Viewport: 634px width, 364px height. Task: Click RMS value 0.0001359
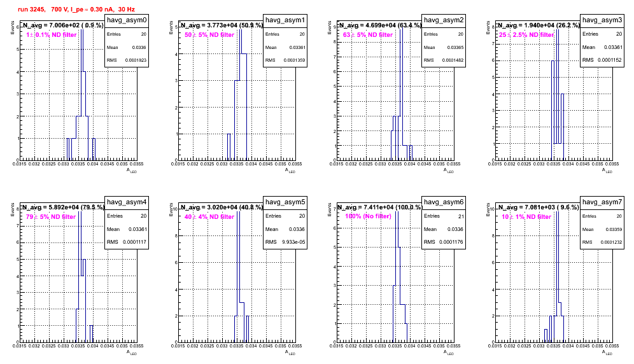click(295, 60)
